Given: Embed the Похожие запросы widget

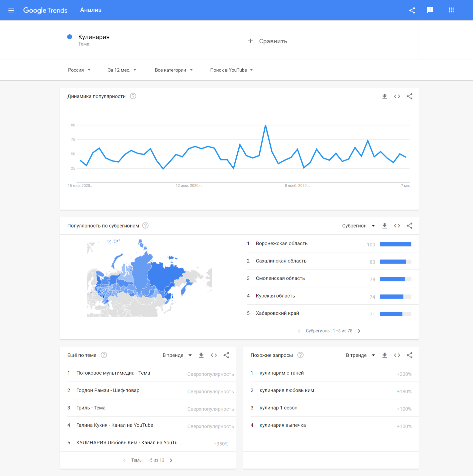Looking at the screenshot, I should [397, 355].
